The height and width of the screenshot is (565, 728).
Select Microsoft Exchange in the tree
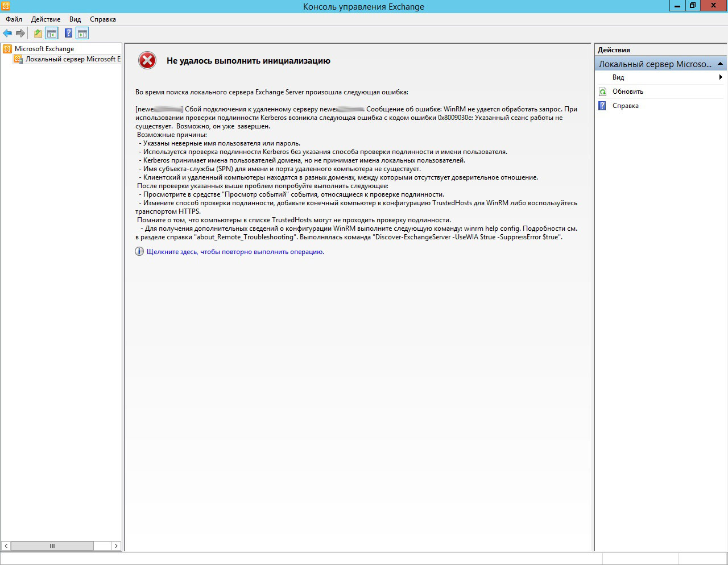(44, 49)
